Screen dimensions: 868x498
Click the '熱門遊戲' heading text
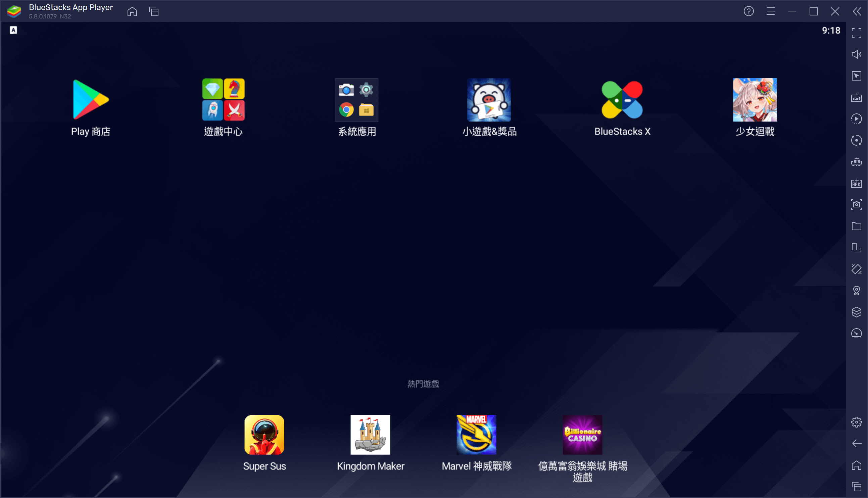coord(423,384)
